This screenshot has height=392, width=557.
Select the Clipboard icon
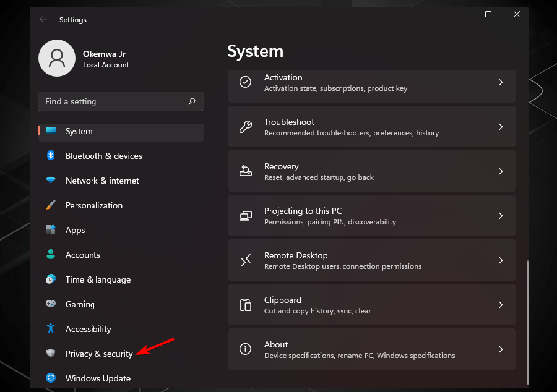(246, 305)
